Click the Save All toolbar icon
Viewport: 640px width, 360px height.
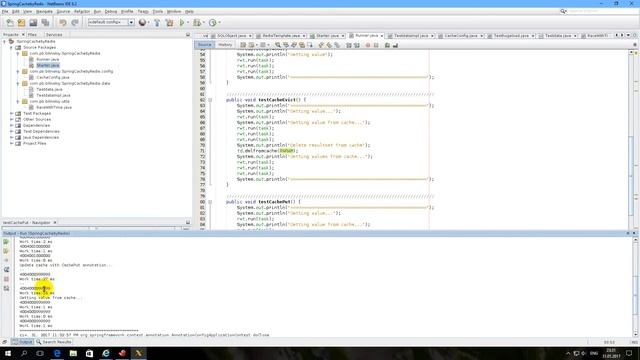coord(45,23)
